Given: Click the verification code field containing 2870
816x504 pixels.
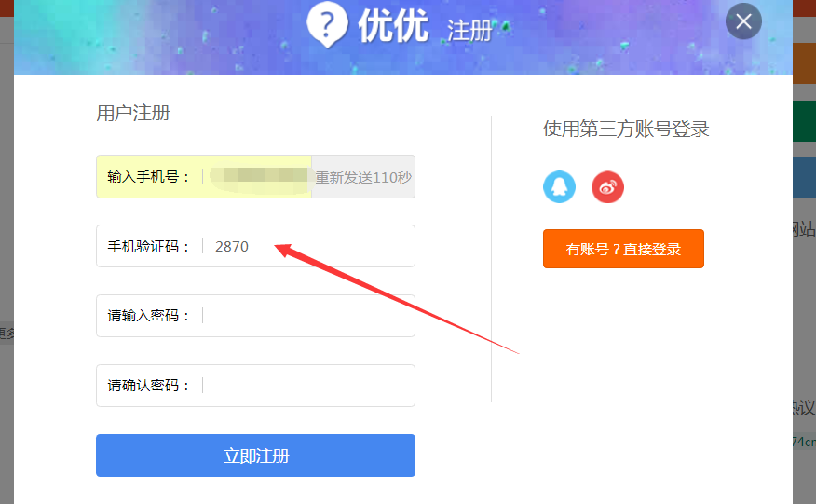Looking at the screenshot, I should pos(307,247).
